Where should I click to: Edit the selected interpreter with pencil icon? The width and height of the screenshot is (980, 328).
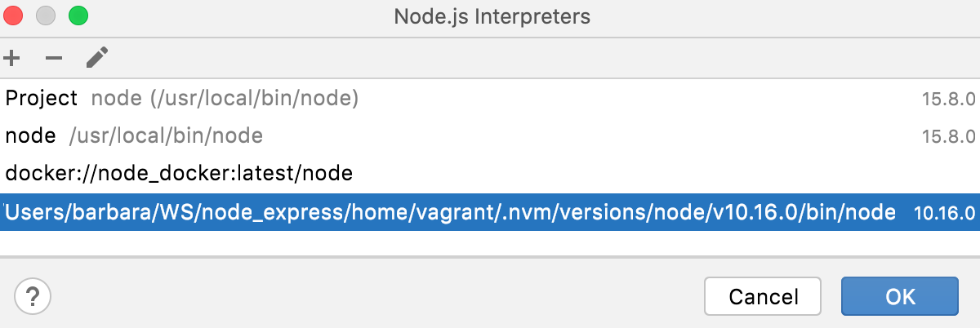(x=97, y=58)
